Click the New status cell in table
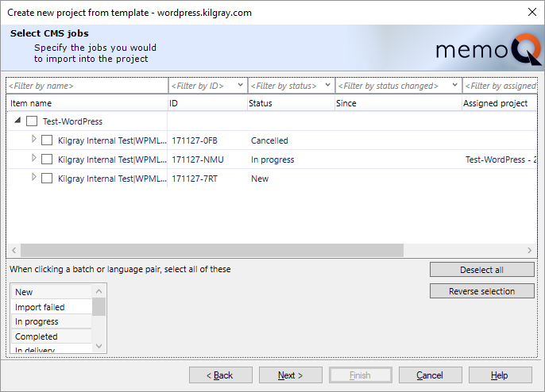Screen dimensions: 545x392 click(x=260, y=179)
